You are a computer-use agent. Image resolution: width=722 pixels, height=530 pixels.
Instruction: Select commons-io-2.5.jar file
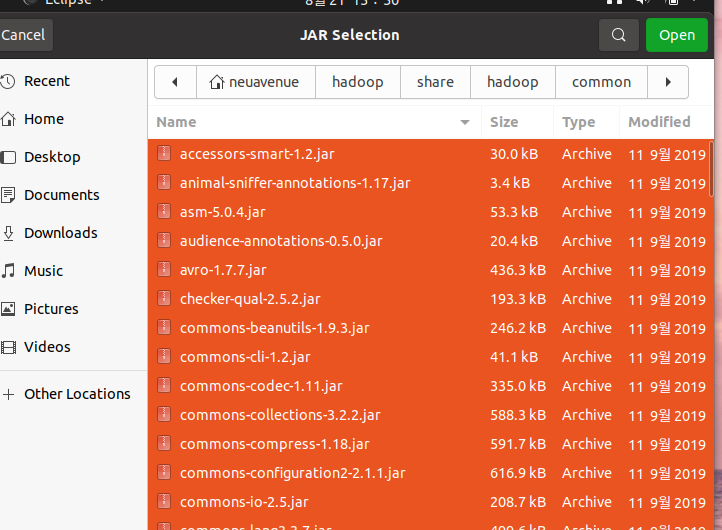tap(431, 502)
